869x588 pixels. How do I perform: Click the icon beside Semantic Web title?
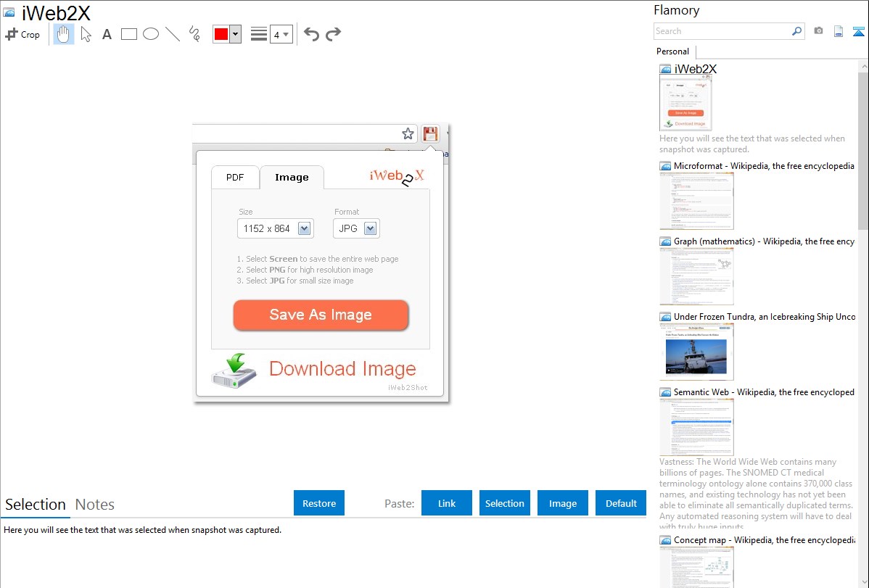[665, 392]
